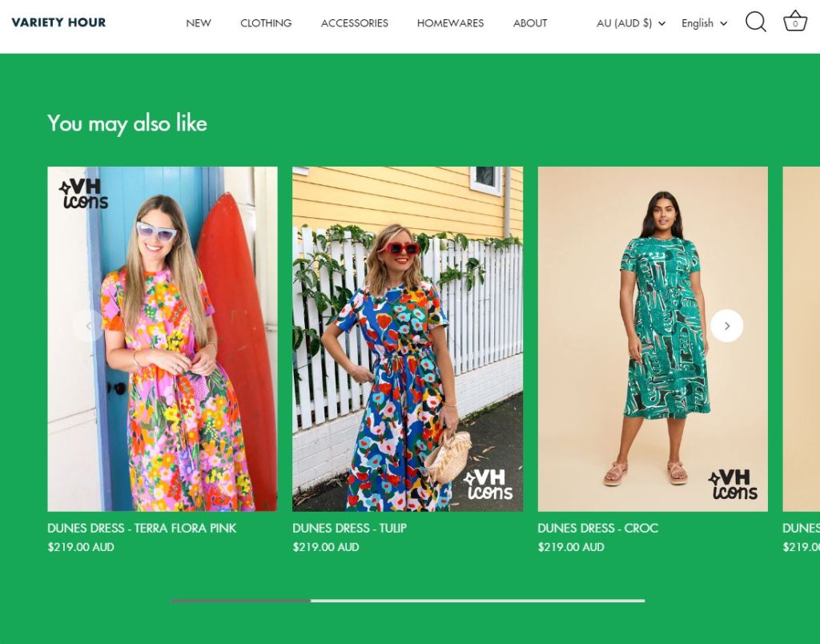
Task: Expand the AU (AUD $) currency dropdown
Action: coord(630,23)
